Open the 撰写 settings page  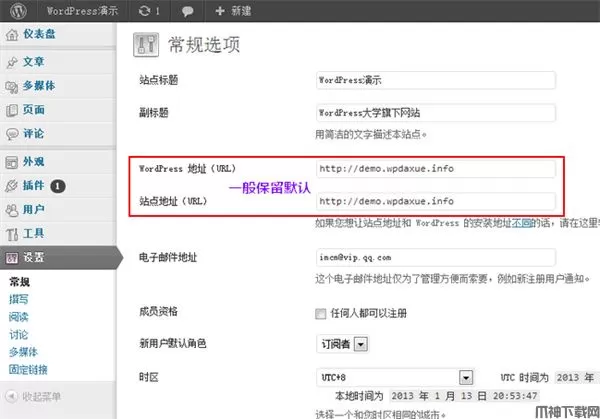[19, 299]
